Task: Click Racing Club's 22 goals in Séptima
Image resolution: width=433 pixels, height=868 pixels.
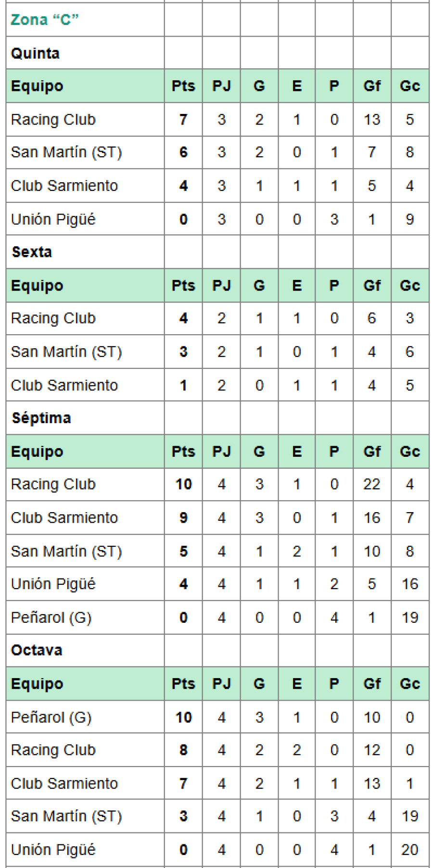Action: pyautogui.click(x=372, y=484)
